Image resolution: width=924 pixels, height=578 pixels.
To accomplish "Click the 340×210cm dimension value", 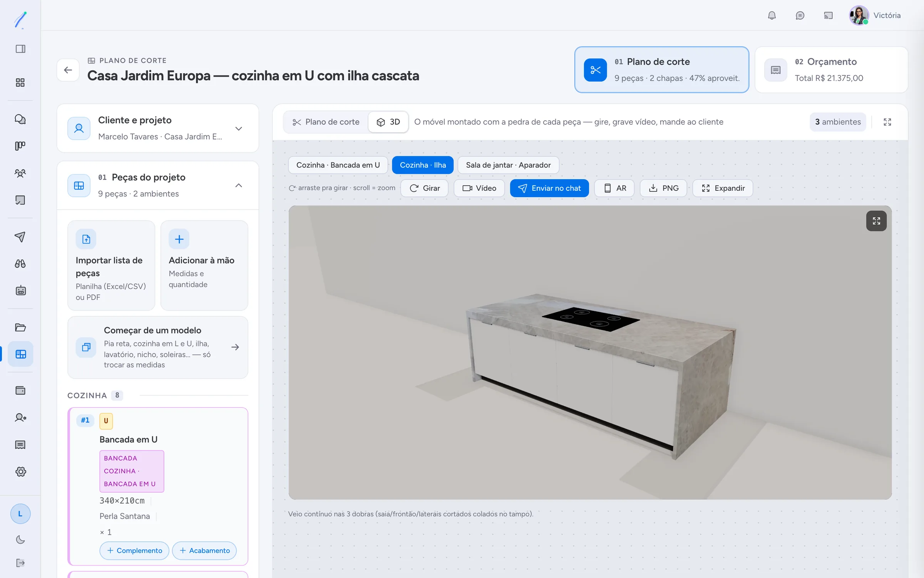I will (x=122, y=501).
